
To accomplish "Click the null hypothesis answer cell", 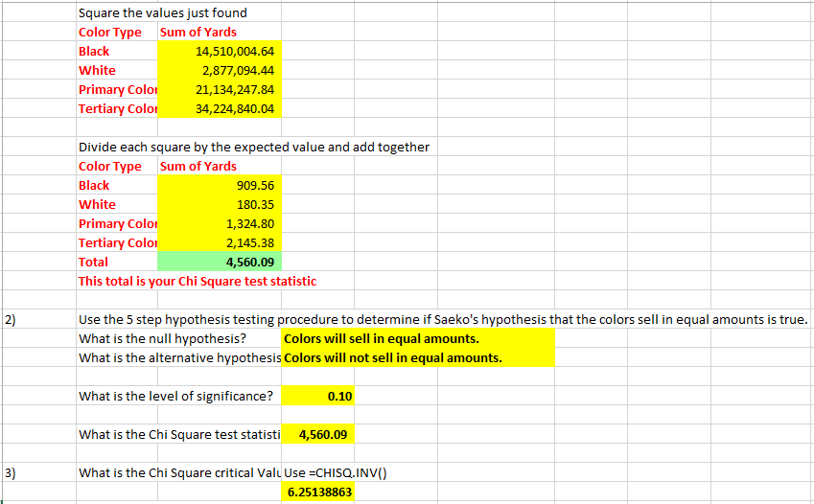I will pos(418,338).
